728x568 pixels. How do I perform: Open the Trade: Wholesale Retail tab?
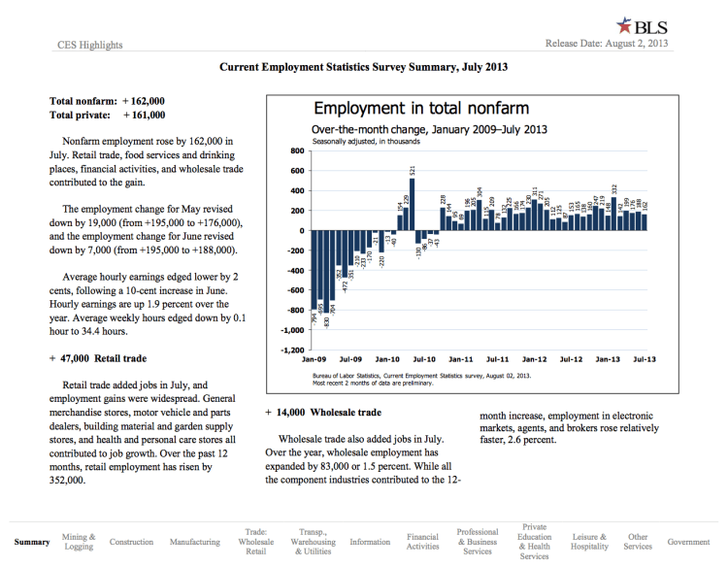pyautogui.click(x=256, y=542)
